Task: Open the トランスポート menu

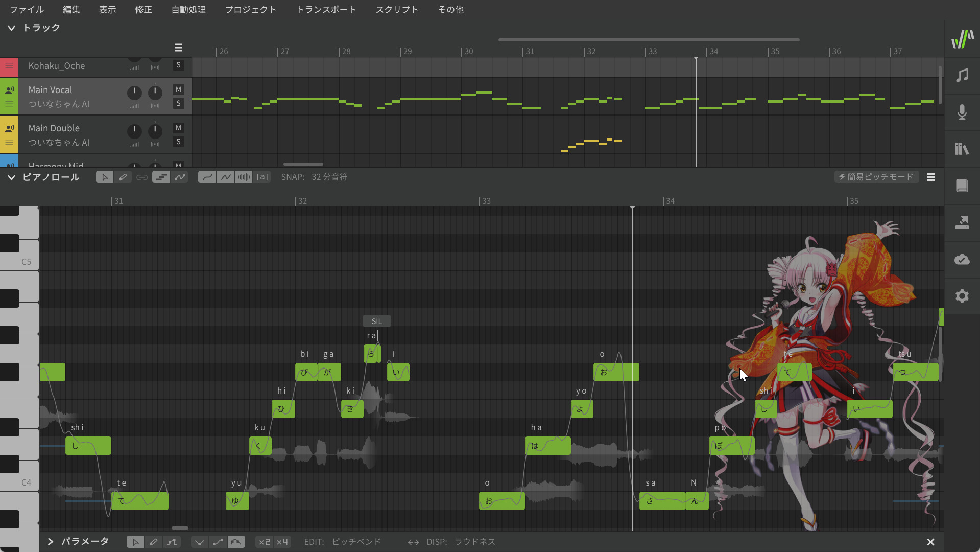Action: coord(326,9)
